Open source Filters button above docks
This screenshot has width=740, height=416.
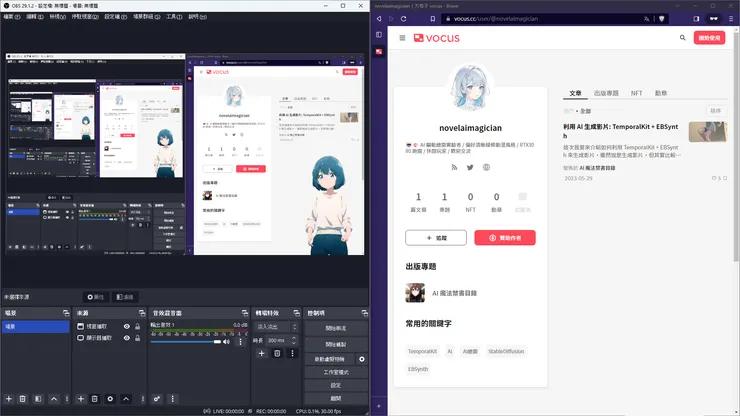(125, 297)
